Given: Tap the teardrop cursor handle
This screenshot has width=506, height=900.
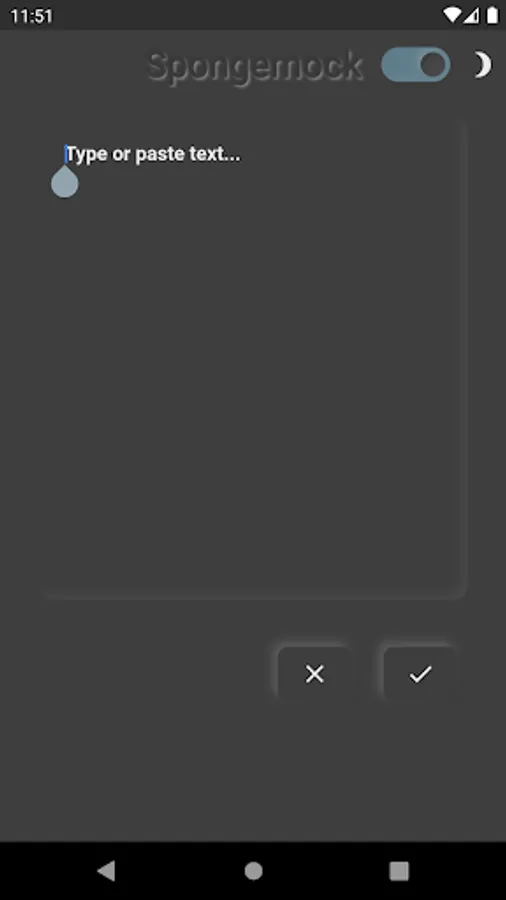Looking at the screenshot, I should 65,181.
